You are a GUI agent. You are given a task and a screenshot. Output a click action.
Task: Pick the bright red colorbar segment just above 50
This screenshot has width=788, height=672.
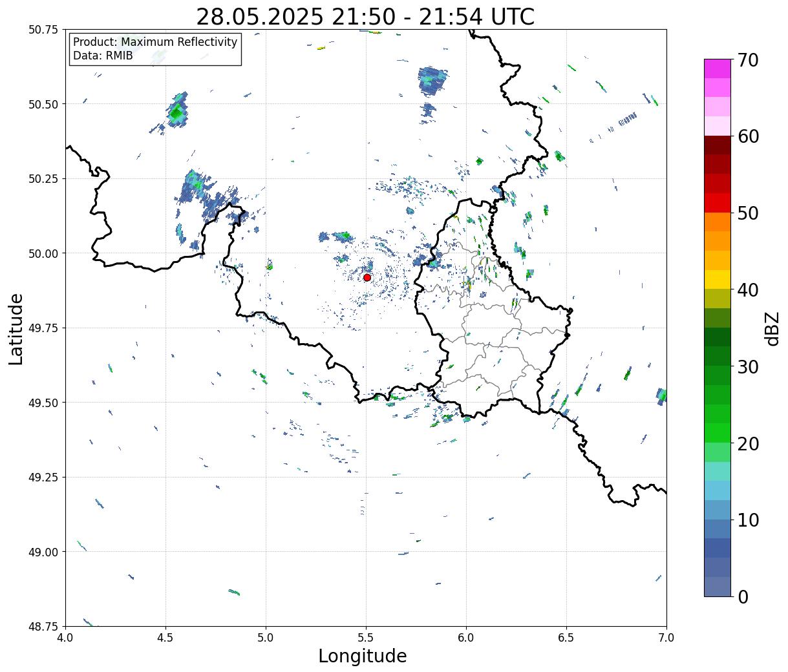[718, 202]
